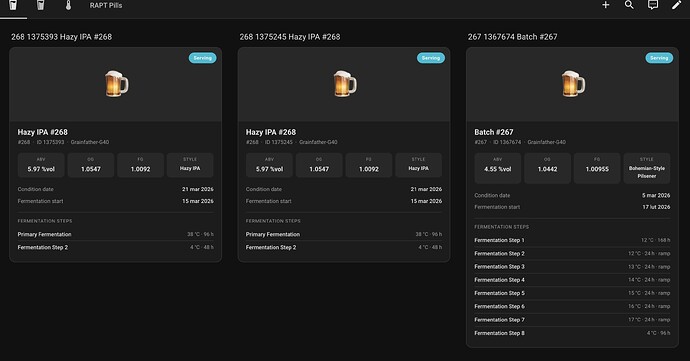Viewport: 690px width, 361px height.
Task: Click condition date '5 mar 2026'
Action: coord(656,195)
